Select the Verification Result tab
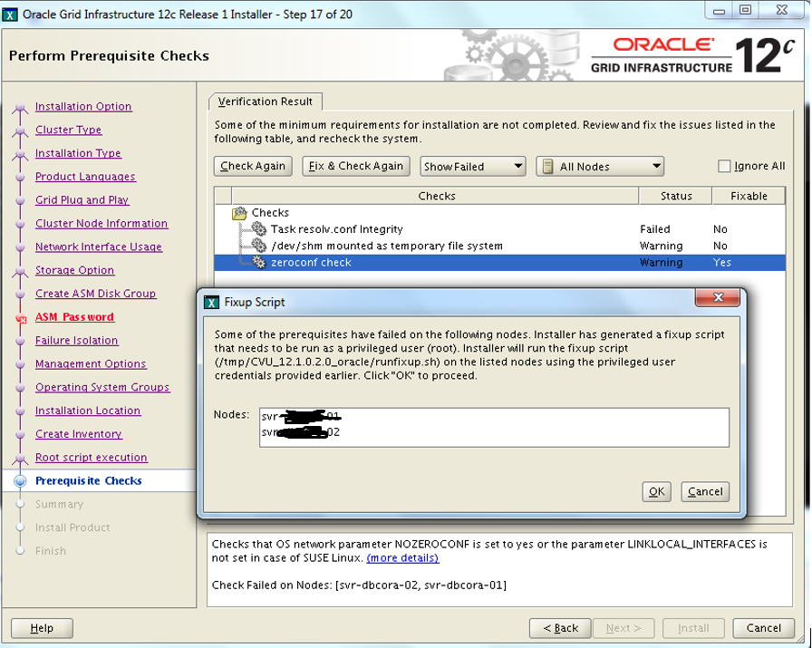This screenshot has width=812, height=648. (266, 102)
